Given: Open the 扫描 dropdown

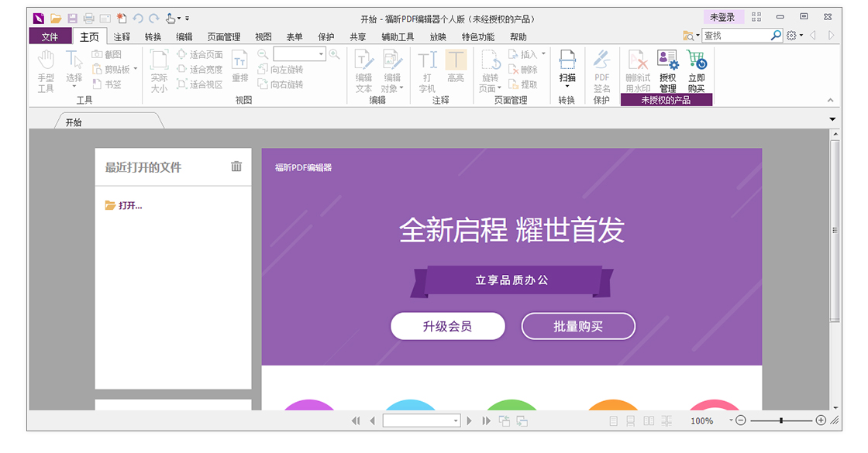Looking at the screenshot, I should coord(567,86).
